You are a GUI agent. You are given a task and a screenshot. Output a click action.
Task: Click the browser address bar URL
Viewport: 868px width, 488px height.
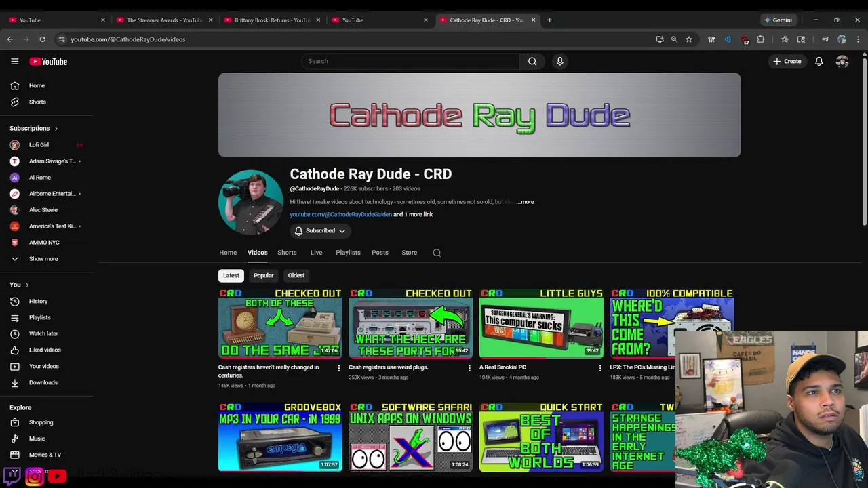[127, 39]
